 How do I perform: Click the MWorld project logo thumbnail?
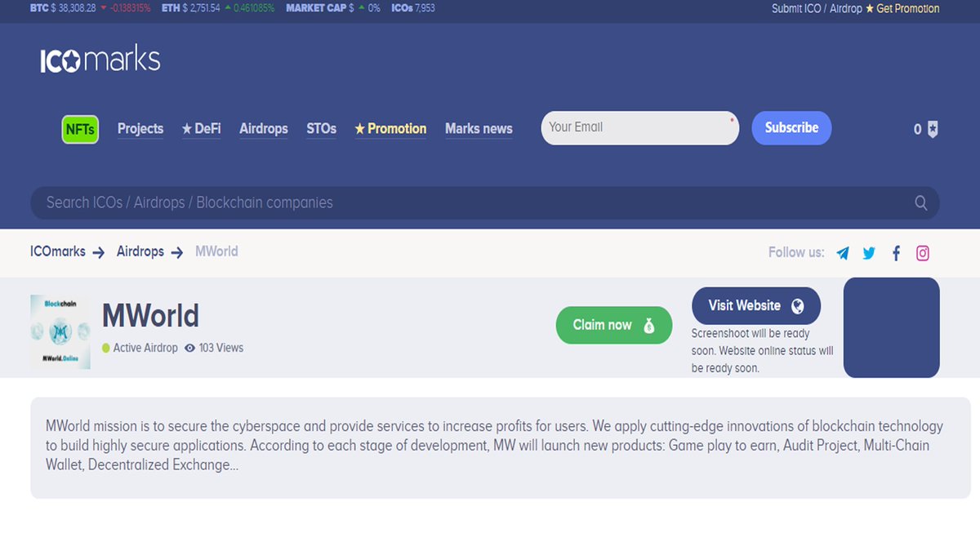60,331
